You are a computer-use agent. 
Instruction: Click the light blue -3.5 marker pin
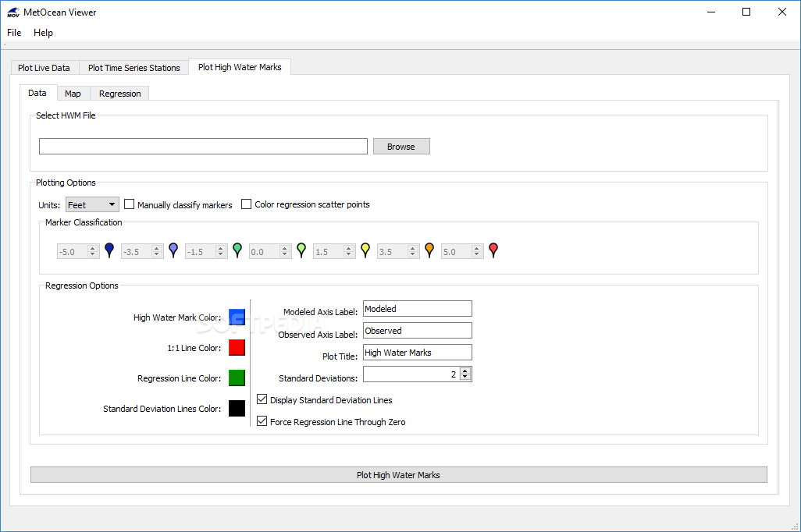pyautogui.click(x=173, y=250)
